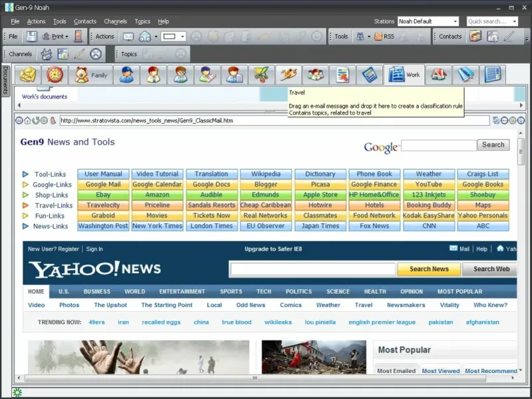Click the exit door icon

tap(78, 37)
